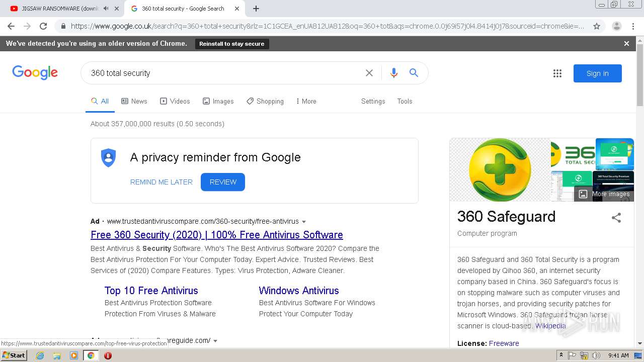
Task: Open Windows Explorer folder from taskbar
Action: point(57,355)
